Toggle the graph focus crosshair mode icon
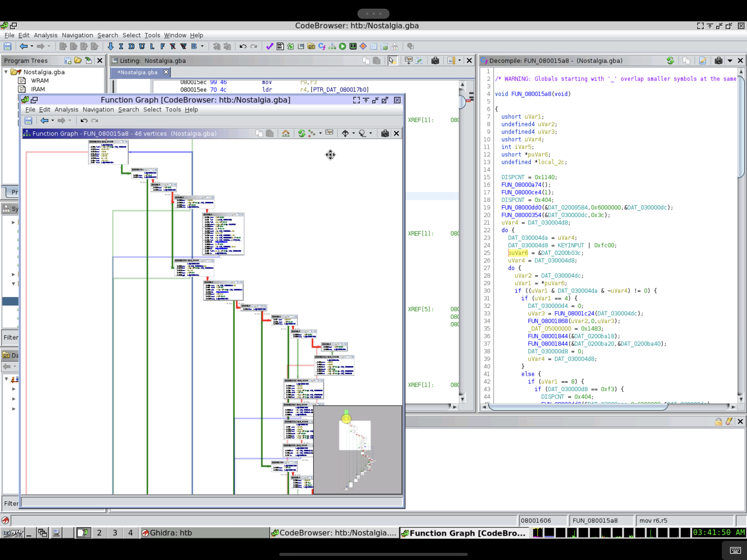 345,133
